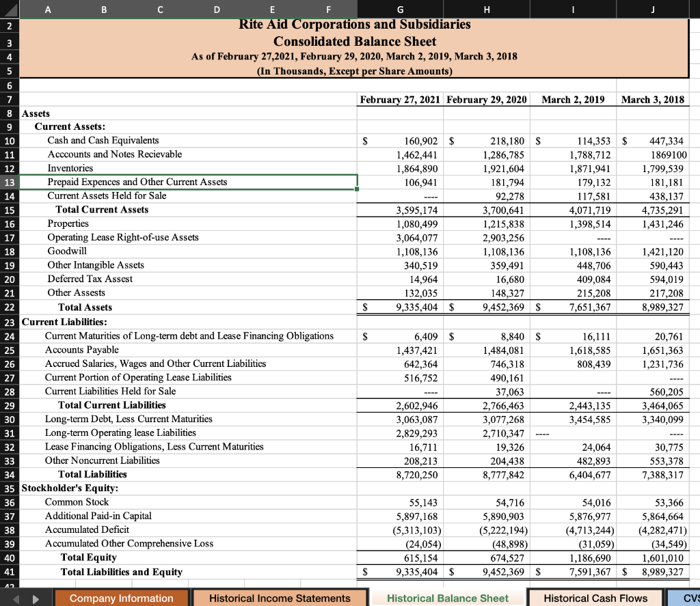This screenshot has width=700, height=606.
Task: Switch to the Company Information tab
Action: coord(122,598)
